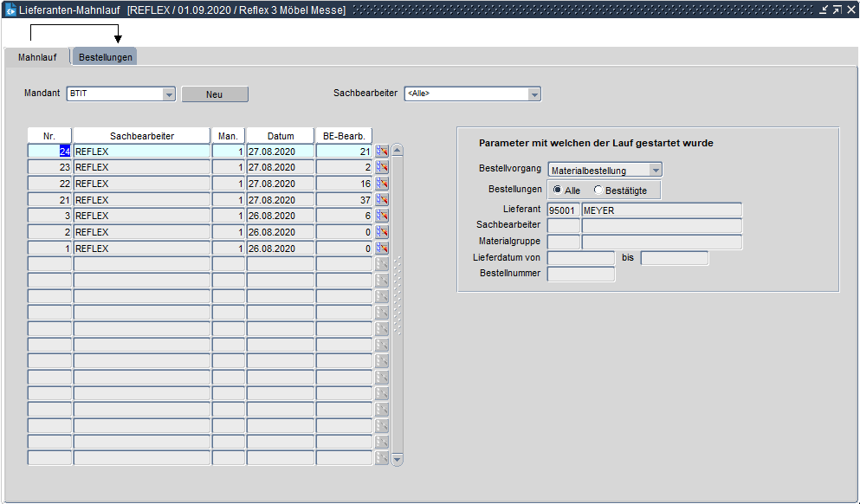Expand the Sachbearbeiter filter dropdown
Viewport: 860px width, 504px height.
534,94
